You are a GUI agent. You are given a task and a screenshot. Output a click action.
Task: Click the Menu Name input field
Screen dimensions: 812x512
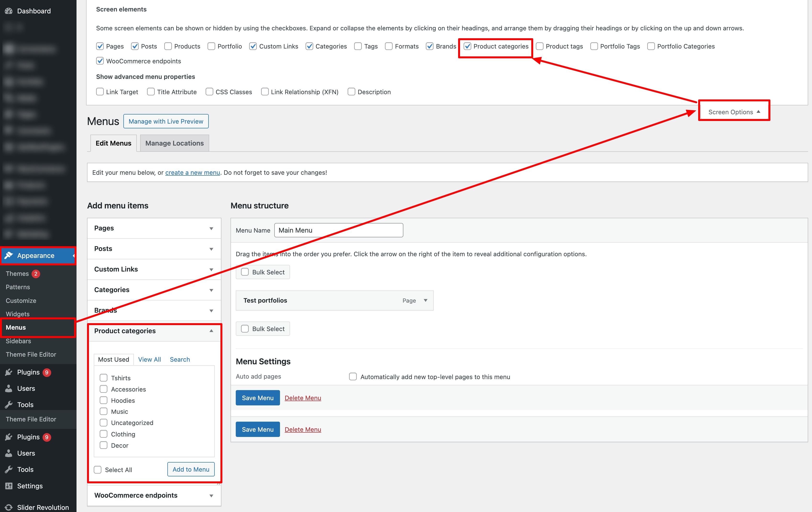pyautogui.click(x=339, y=230)
